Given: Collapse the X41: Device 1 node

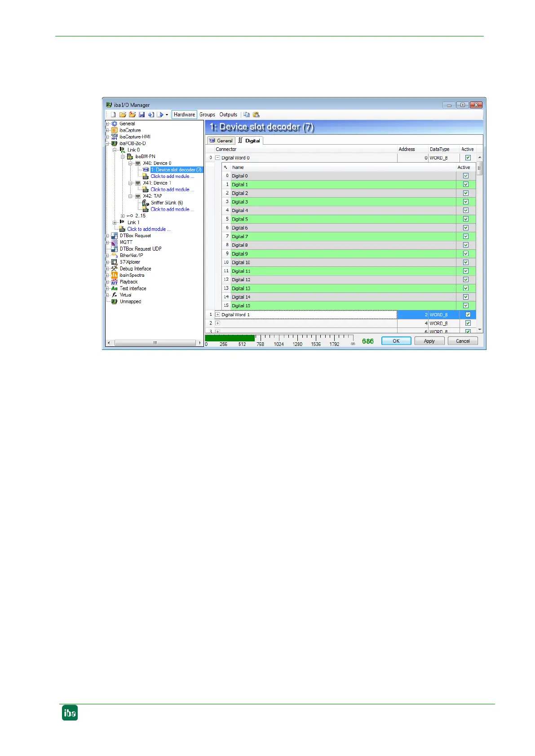Looking at the screenshot, I should pyautogui.click(x=130, y=183).
